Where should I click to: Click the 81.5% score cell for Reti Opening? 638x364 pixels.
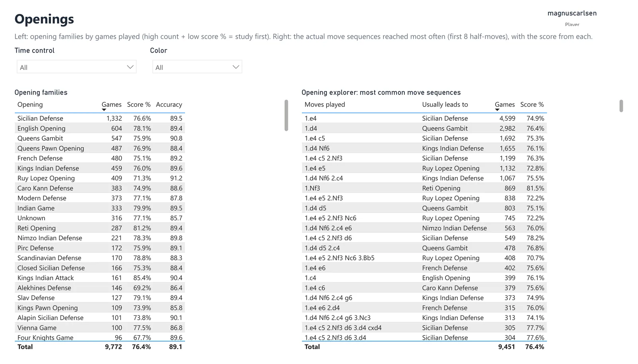point(535,188)
